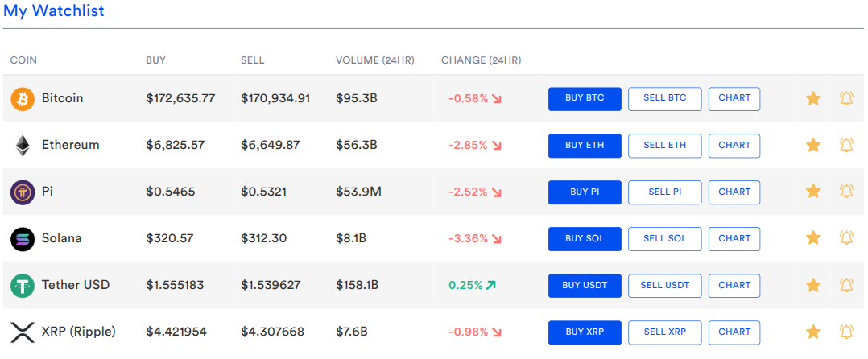Click Tether volume $158.1B

pos(357,286)
